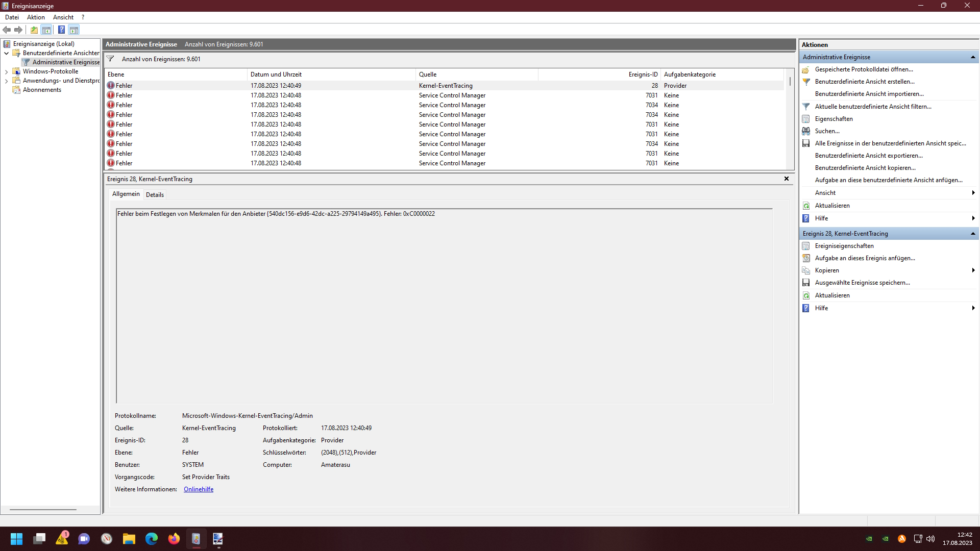Open File Explorer from the taskbar

click(x=129, y=539)
